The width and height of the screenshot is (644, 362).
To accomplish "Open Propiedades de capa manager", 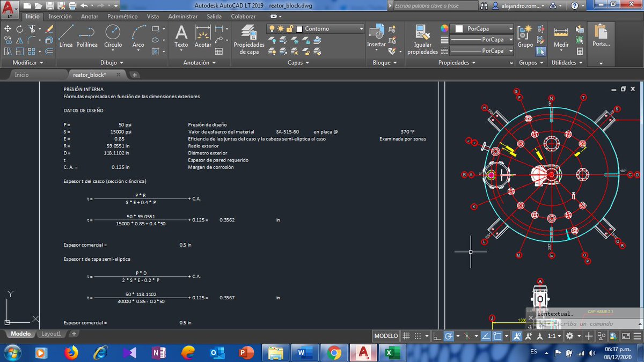I will (x=248, y=39).
